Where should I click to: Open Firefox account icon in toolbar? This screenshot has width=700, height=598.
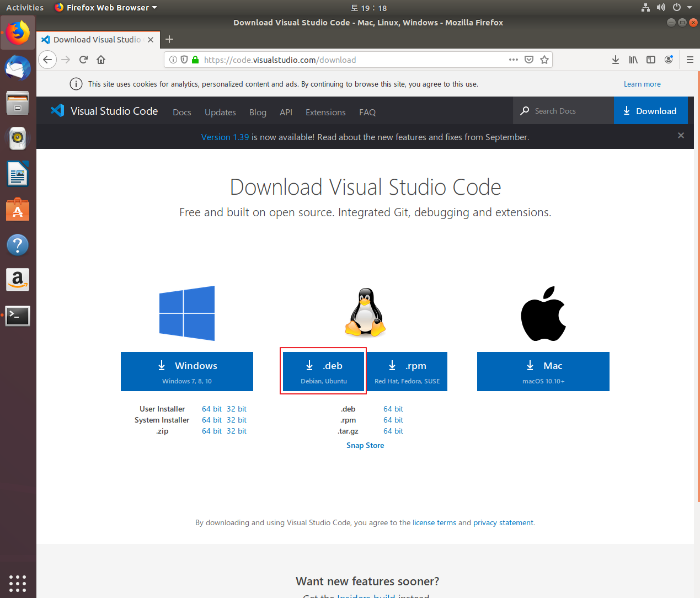pyautogui.click(x=669, y=60)
